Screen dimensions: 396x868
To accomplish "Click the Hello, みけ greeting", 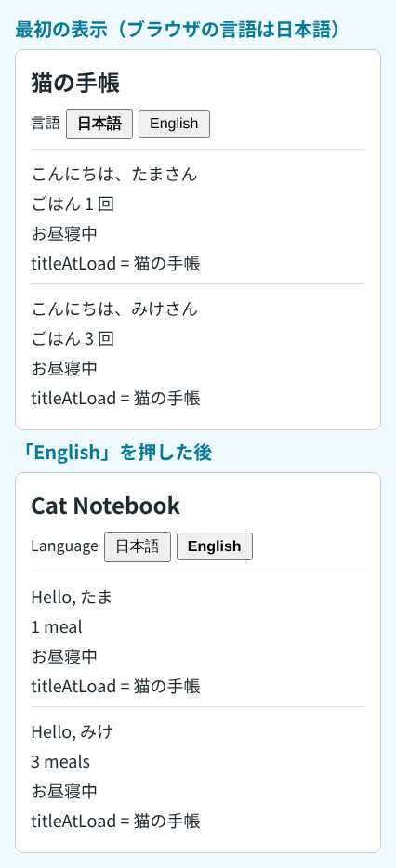I will tap(72, 731).
